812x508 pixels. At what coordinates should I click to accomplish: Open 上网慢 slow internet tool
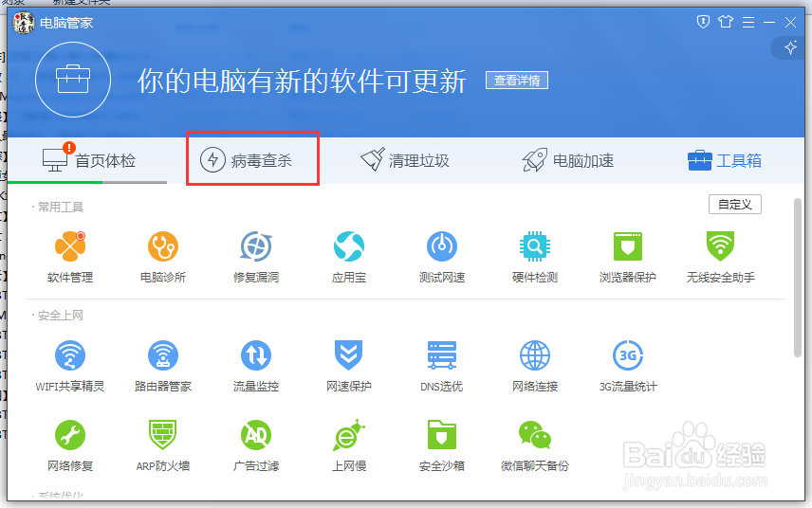(349, 446)
